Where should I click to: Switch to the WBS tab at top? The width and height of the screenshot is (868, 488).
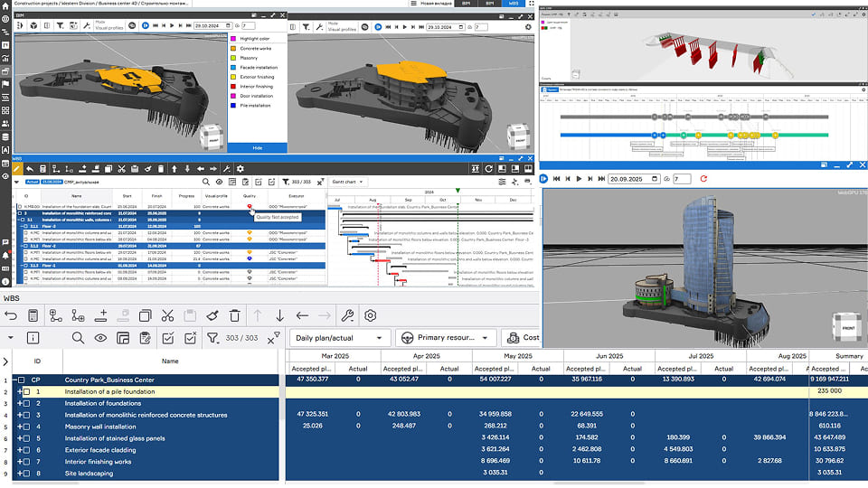click(514, 4)
